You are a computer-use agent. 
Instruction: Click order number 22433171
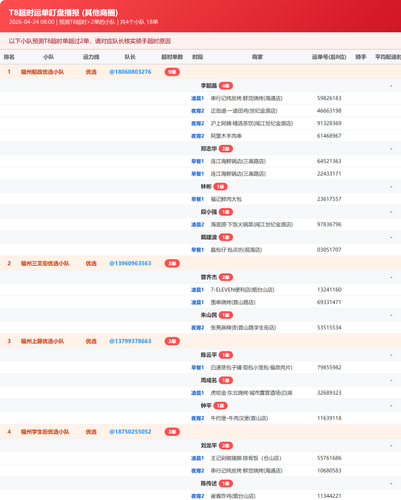[329, 174]
